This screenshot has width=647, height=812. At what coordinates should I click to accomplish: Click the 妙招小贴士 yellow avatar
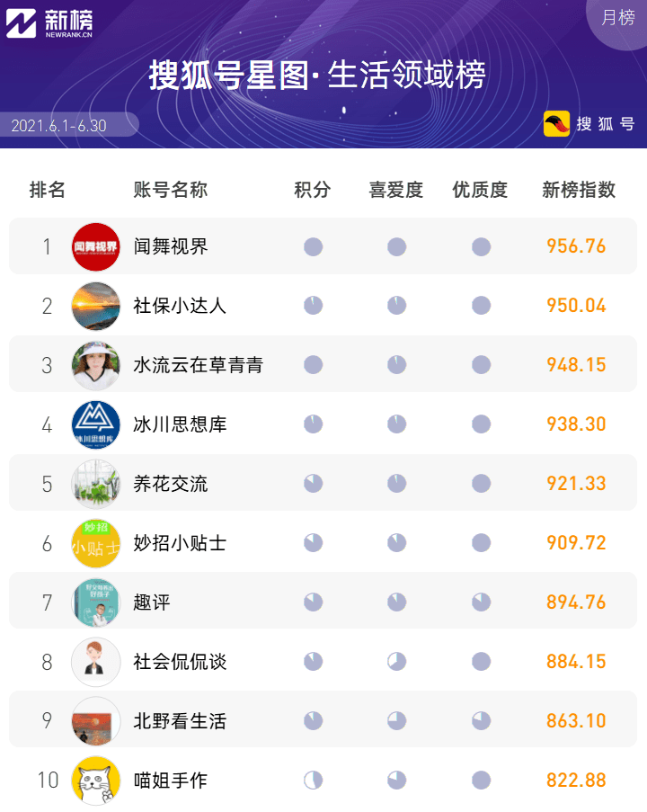tap(96, 543)
